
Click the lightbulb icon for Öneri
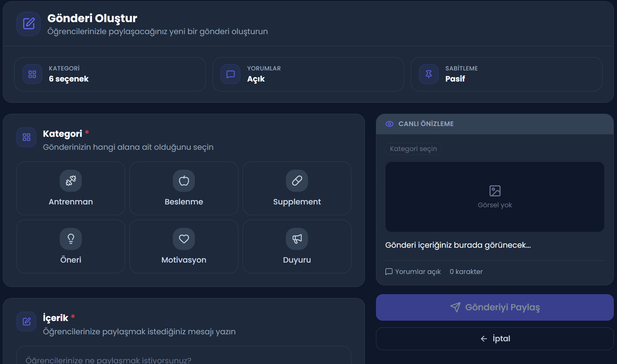(x=71, y=239)
